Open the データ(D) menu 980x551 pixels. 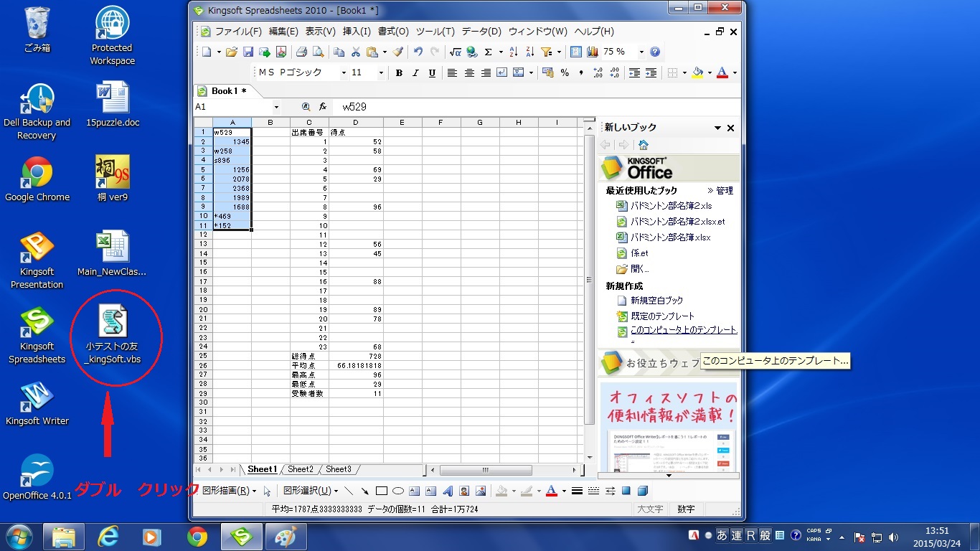481,32
